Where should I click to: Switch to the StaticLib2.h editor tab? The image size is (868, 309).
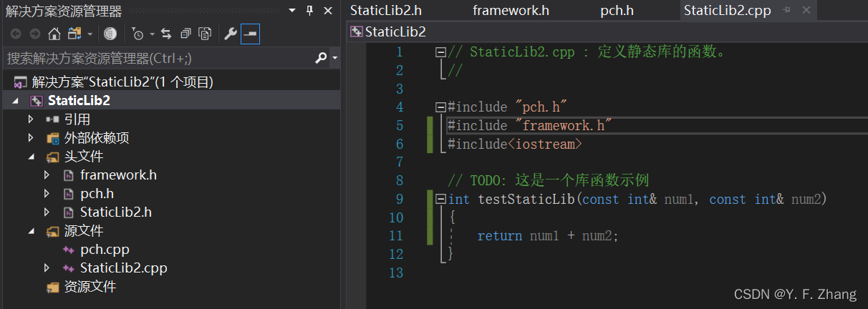click(x=386, y=10)
